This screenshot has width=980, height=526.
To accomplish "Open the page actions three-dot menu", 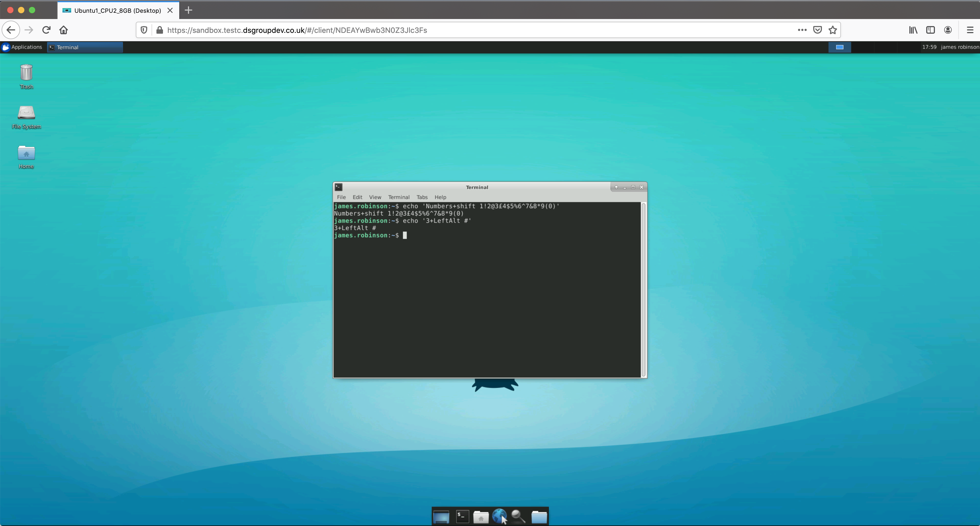I will pyautogui.click(x=802, y=30).
